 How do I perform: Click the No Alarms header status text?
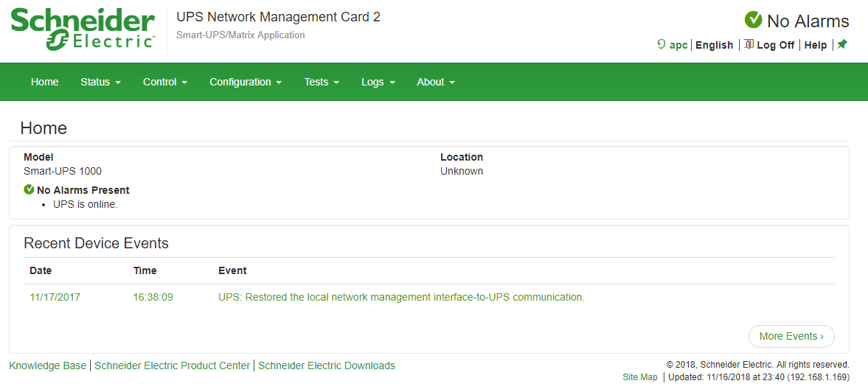808,21
